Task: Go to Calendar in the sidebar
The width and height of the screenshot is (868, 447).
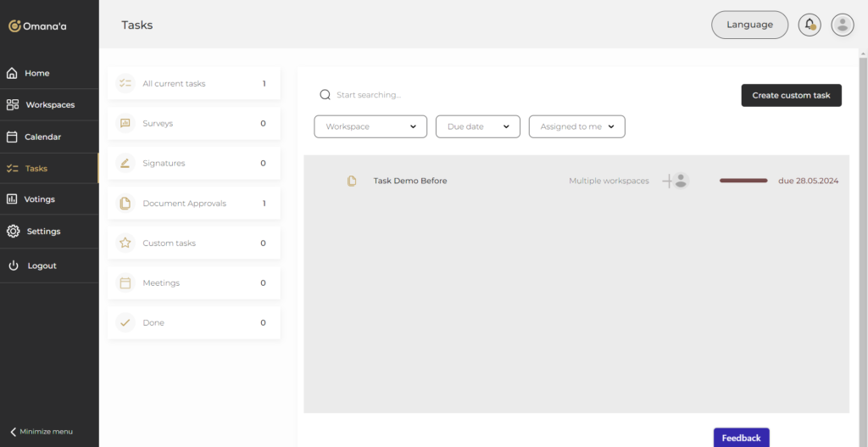Action: [42, 137]
